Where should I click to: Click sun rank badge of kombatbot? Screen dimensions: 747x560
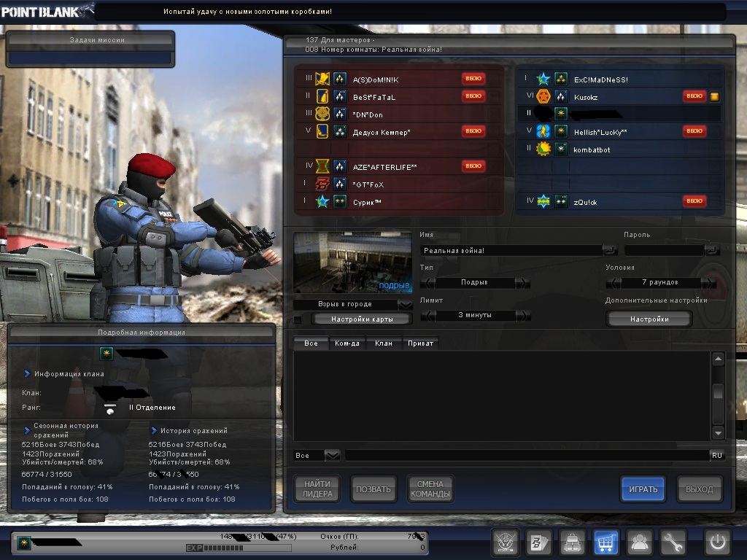543,149
